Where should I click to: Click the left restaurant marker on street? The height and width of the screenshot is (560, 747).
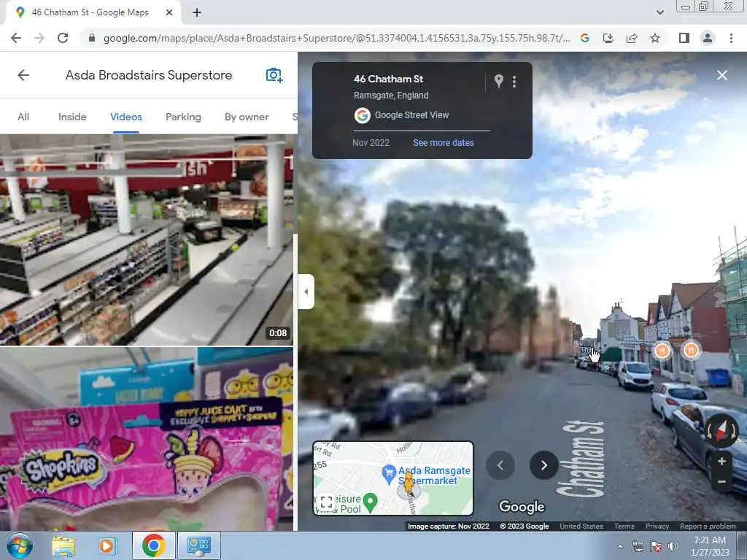pos(662,351)
